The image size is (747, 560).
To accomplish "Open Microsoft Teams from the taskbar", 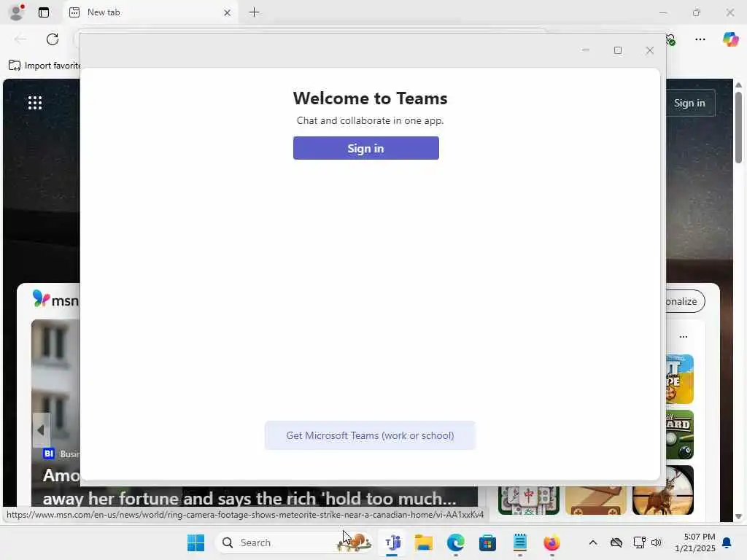I will [x=392, y=542].
